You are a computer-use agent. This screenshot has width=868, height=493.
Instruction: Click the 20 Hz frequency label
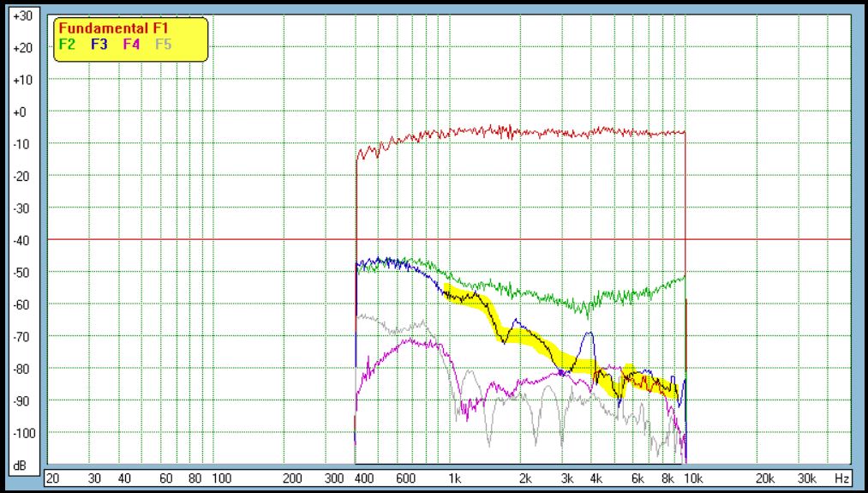click(x=52, y=478)
